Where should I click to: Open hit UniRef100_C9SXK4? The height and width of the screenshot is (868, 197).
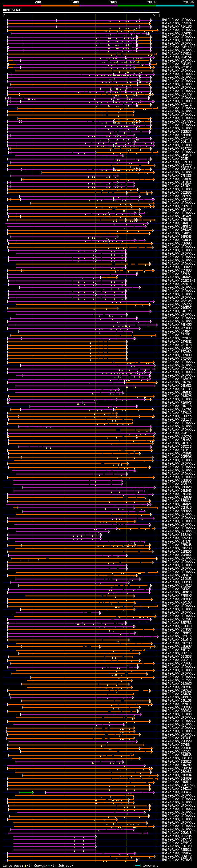(177, 23)
